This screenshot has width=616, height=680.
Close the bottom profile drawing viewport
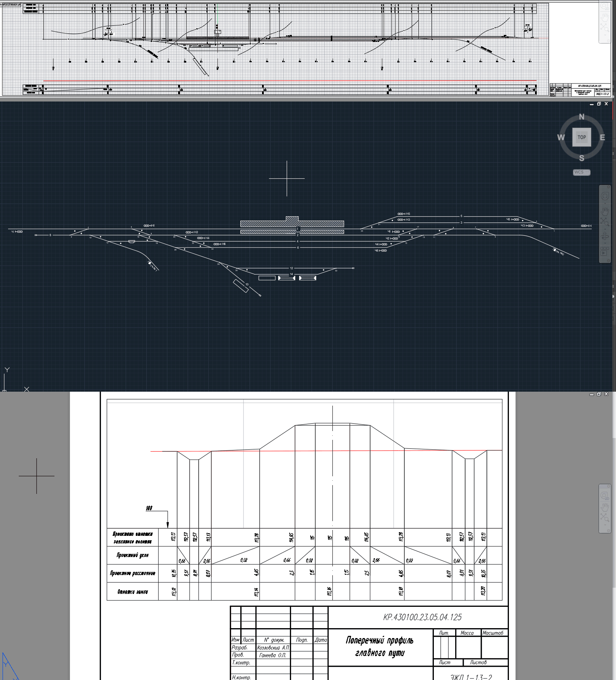click(606, 394)
